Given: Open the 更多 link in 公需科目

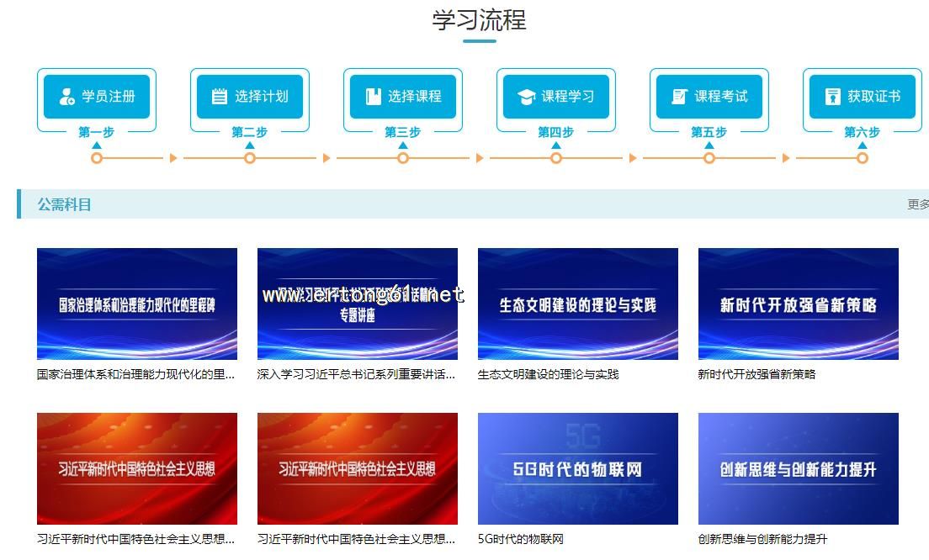Looking at the screenshot, I should tap(917, 204).
